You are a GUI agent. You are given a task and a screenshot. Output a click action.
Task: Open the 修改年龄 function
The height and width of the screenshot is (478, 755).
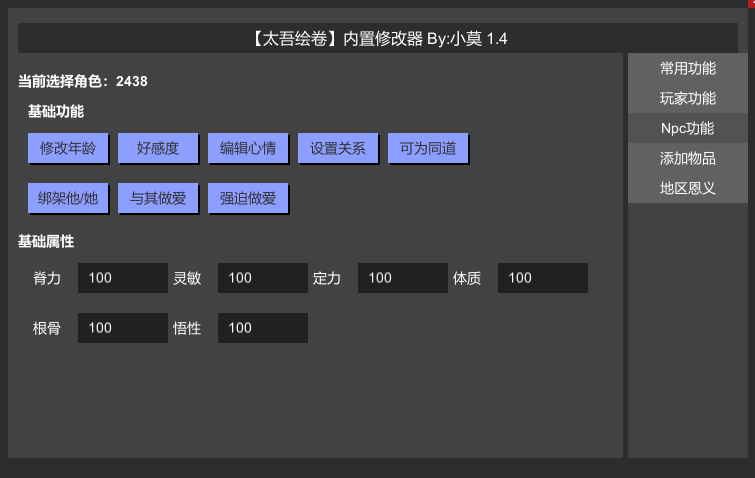68,148
